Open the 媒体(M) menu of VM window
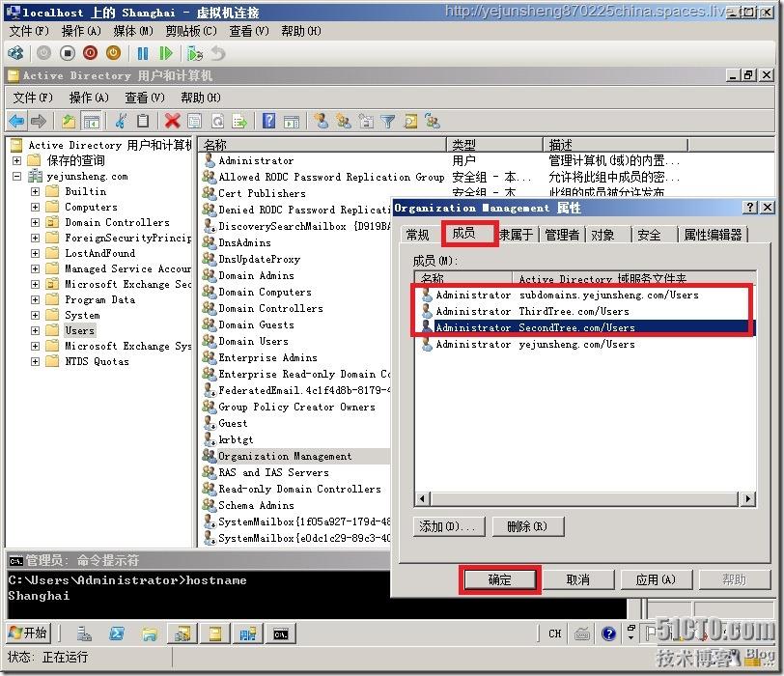 tap(133, 31)
